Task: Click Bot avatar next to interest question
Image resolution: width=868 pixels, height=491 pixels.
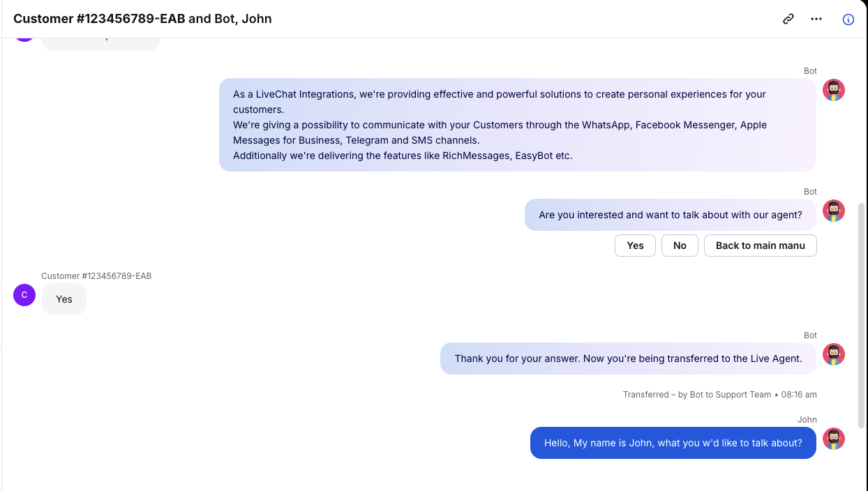Action: [834, 211]
